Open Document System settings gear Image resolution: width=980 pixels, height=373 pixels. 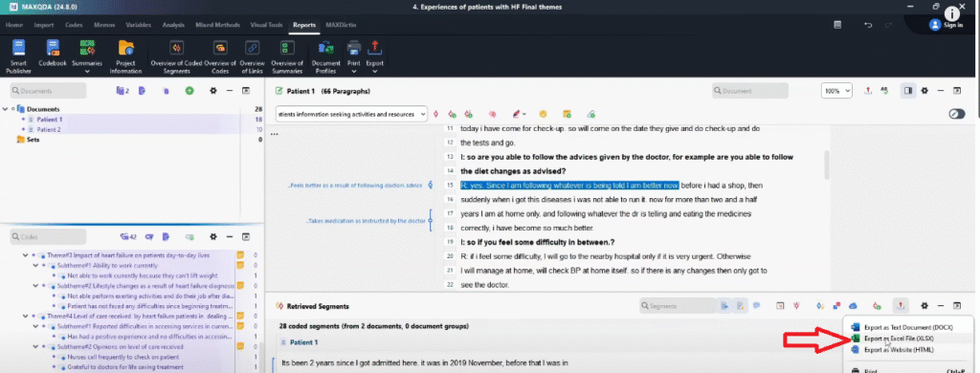coord(213,91)
